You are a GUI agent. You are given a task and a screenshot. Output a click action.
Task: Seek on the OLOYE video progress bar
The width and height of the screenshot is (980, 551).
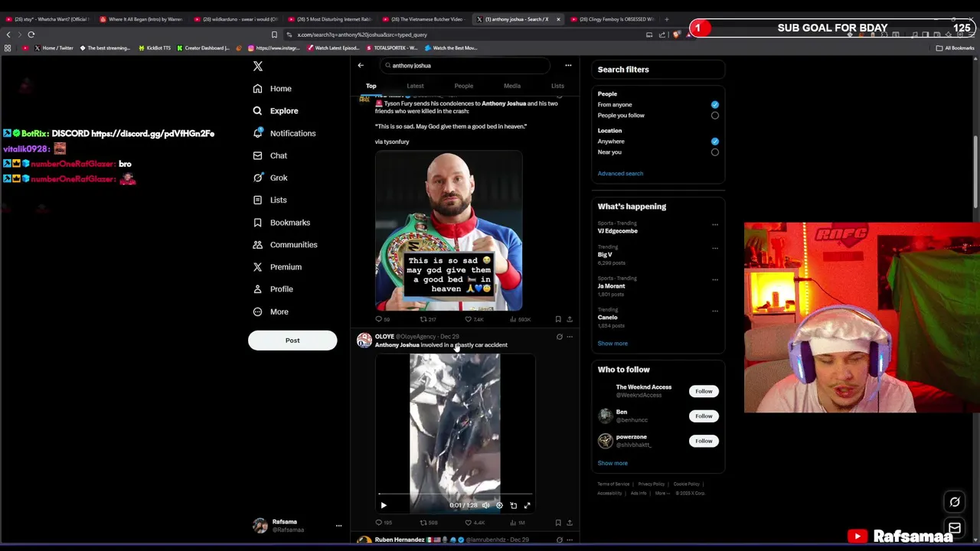[455, 494]
